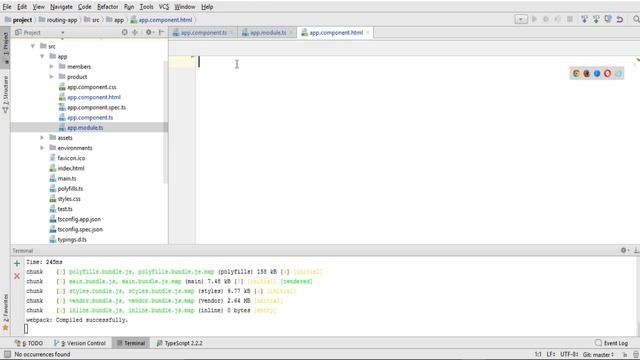Toggle the Terminal tool window button
This screenshot has width=640, height=360.
tap(131, 343)
